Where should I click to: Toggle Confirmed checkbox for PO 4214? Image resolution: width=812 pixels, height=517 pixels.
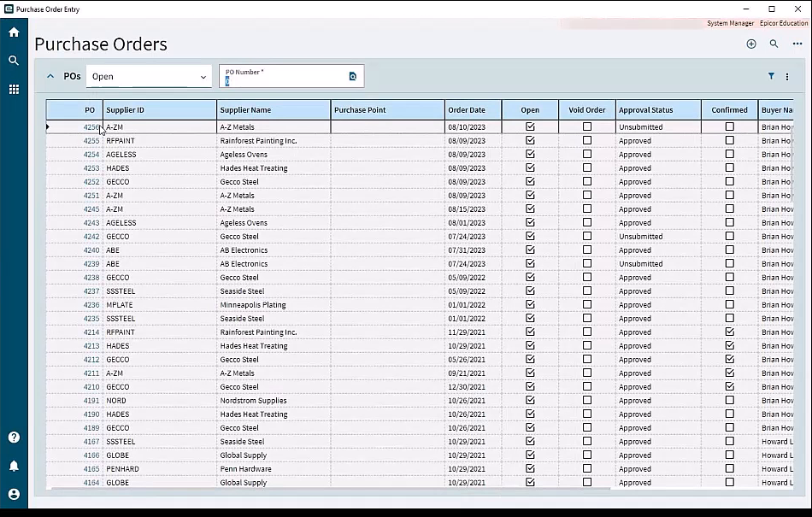[730, 332]
